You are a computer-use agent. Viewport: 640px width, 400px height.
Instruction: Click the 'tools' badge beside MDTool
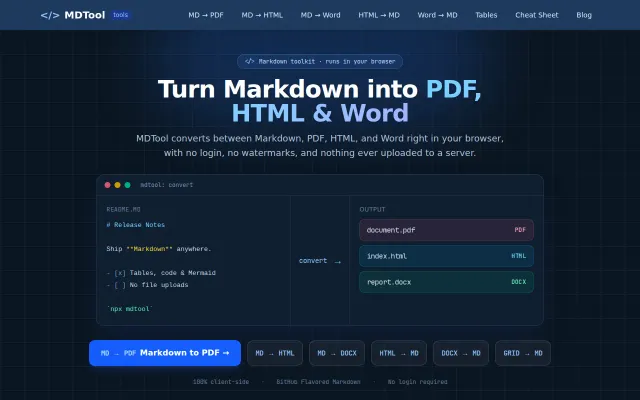[x=120, y=15]
